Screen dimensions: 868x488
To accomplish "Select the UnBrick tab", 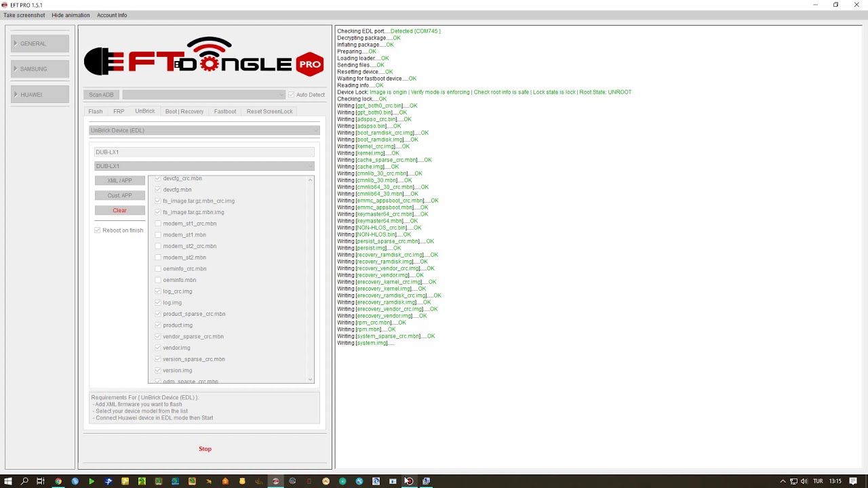I will tap(144, 111).
